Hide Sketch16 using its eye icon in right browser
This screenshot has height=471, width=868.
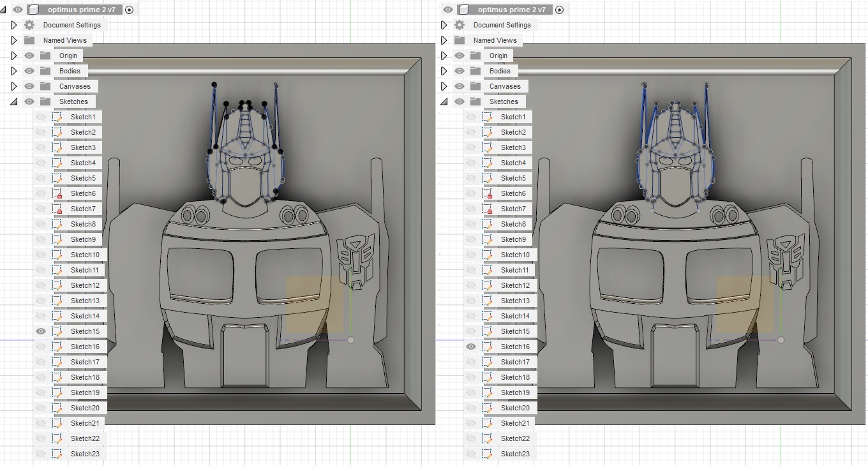[471, 347]
